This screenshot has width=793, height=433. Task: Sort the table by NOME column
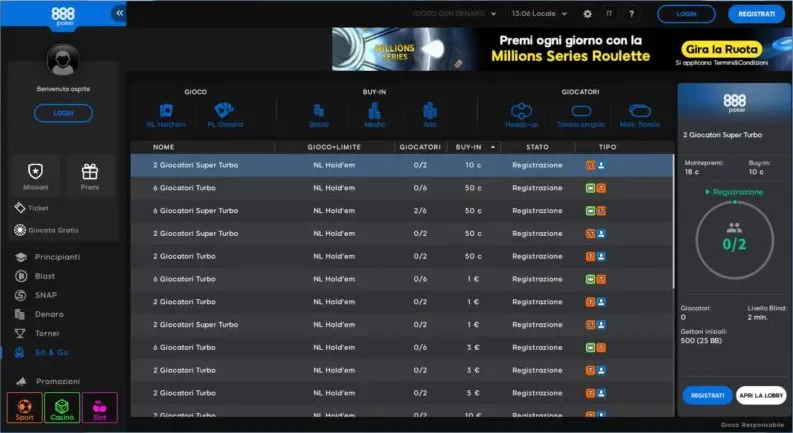tap(163, 147)
